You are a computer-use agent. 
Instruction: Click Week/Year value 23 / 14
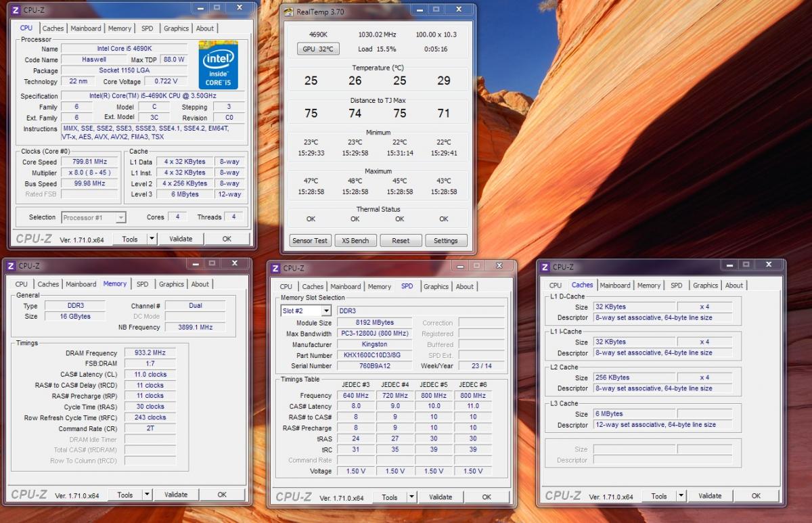pyautogui.click(x=482, y=366)
